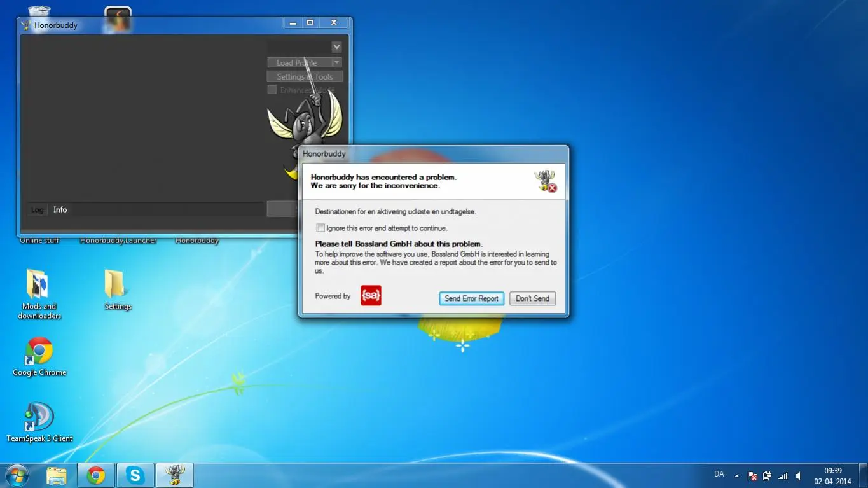Click the Honorbuddy window title icon

tap(26, 25)
